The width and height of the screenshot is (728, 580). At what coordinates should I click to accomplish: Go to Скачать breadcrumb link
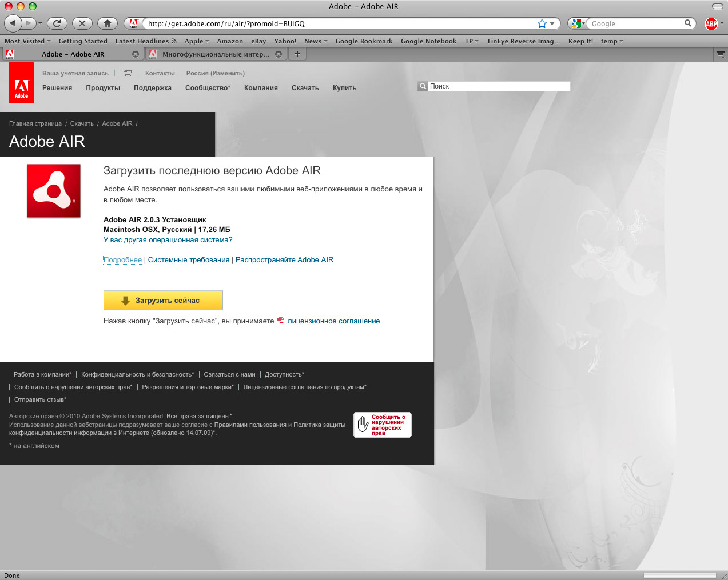(82, 123)
